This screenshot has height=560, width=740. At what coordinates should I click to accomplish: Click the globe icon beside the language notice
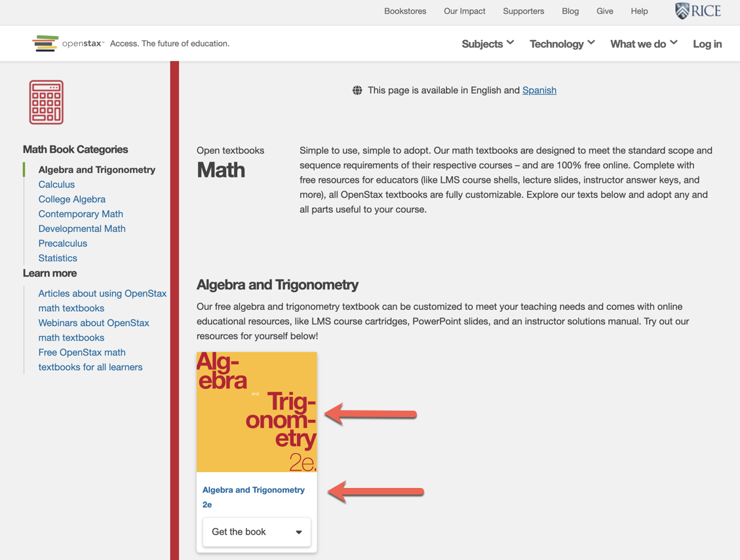click(x=357, y=90)
